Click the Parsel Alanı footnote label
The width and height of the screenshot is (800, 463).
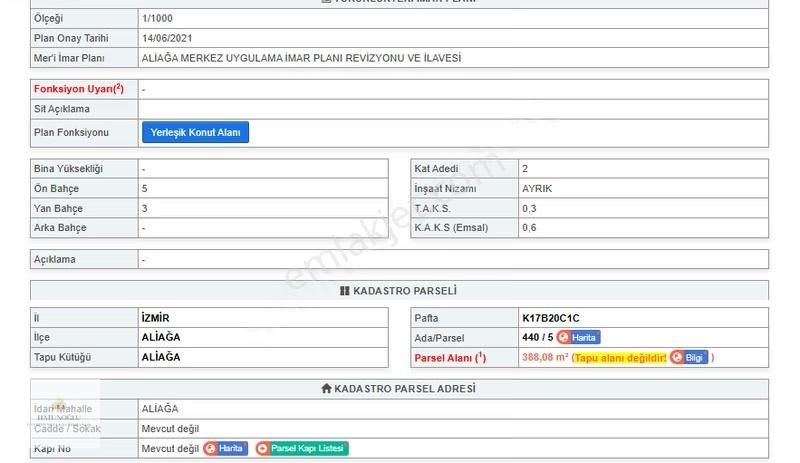tap(450, 357)
